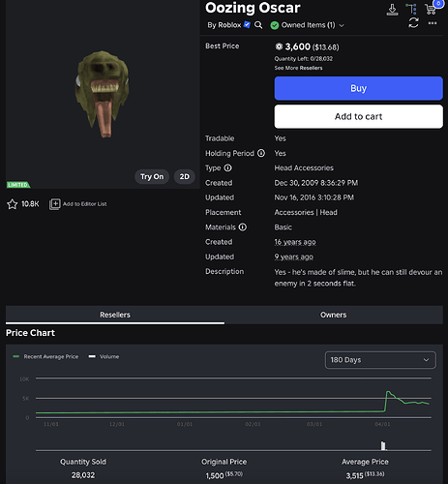Click the Original Price 1,500 value
Image resolution: width=448 pixels, height=484 pixels.
point(224,475)
